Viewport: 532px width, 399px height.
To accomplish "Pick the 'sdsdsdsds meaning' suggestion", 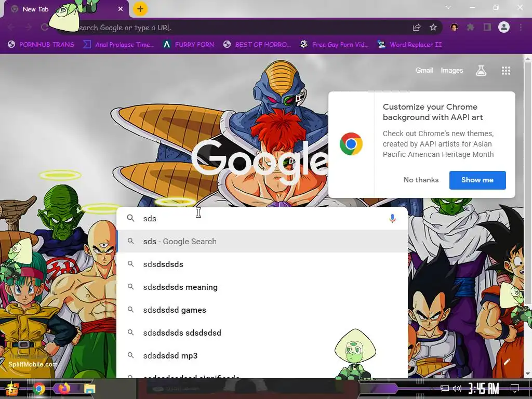I will coord(262,287).
